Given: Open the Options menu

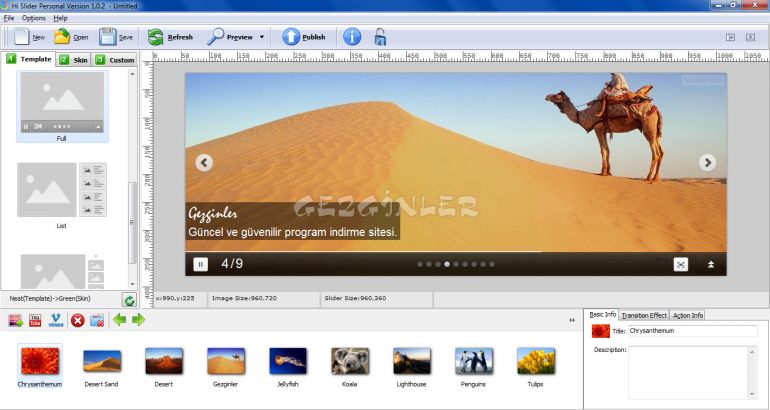Looking at the screenshot, I should (33, 18).
